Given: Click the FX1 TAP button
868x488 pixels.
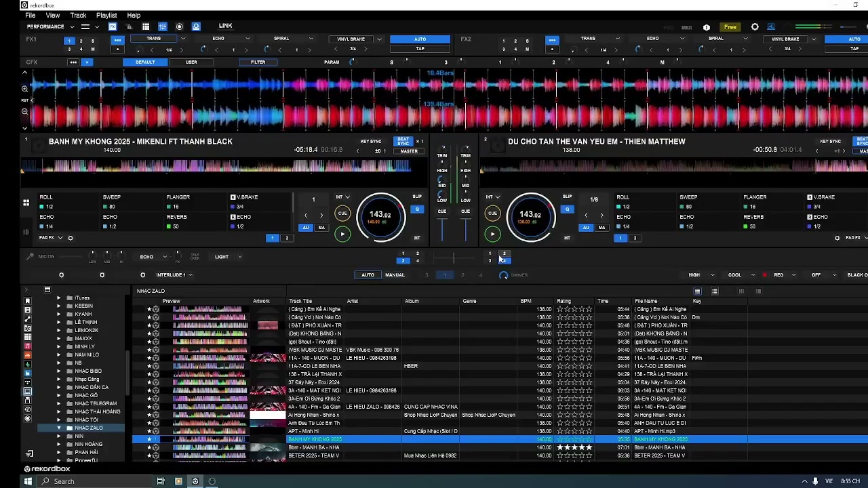Looking at the screenshot, I should (x=420, y=49).
